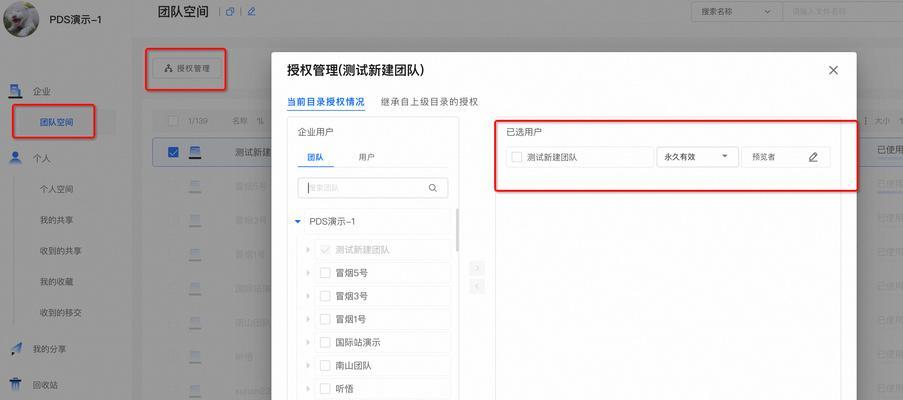Click the copy icon beside 团队空间 title

click(x=230, y=12)
